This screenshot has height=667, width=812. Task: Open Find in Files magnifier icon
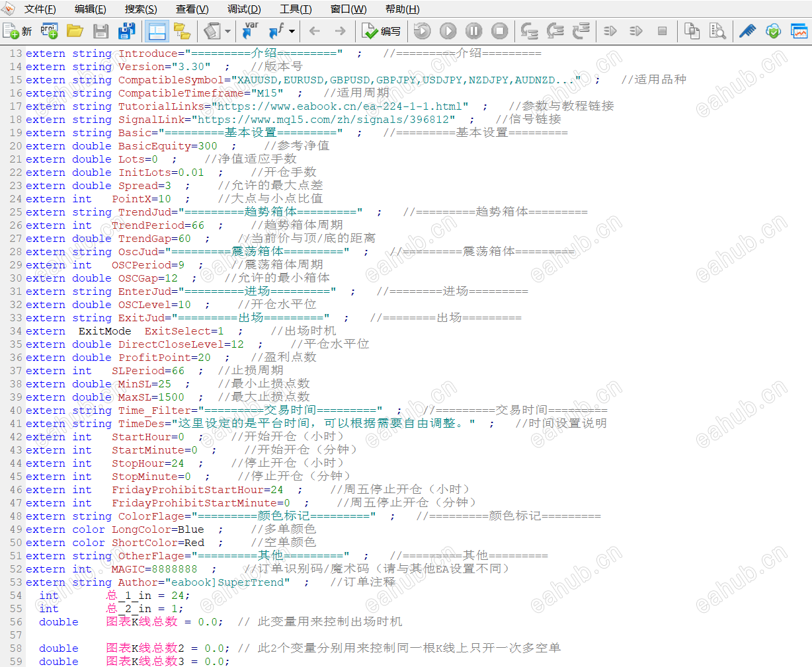718,31
